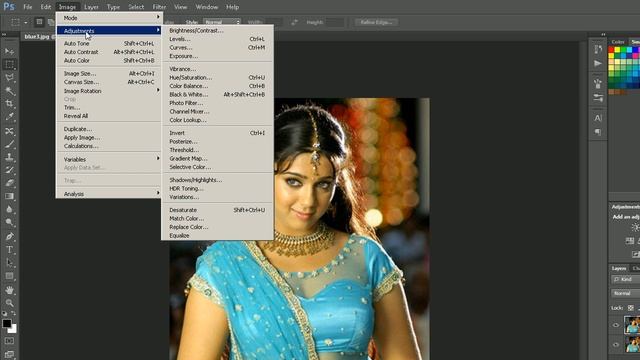The width and height of the screenshot is (640, 360).
Task: Open the marquee tool preset picker arrow
Action: point(25,22)
